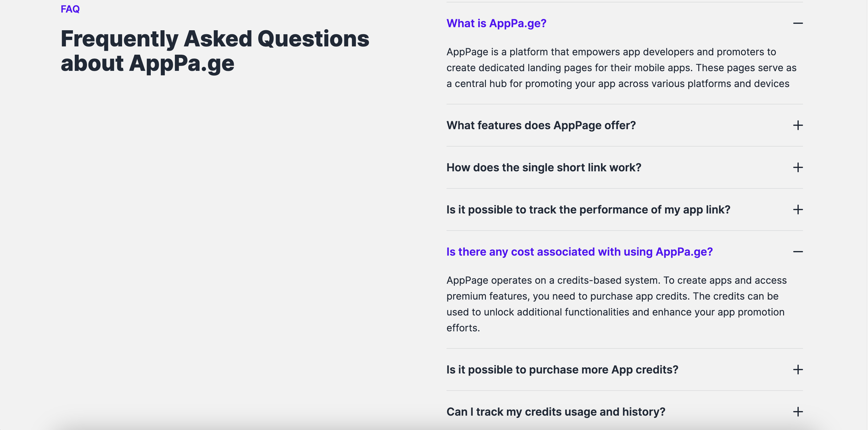Click plus icon next to single short link question
This screenshot has height=430, width=868.
pyautogui.click(x=797, y=168)
